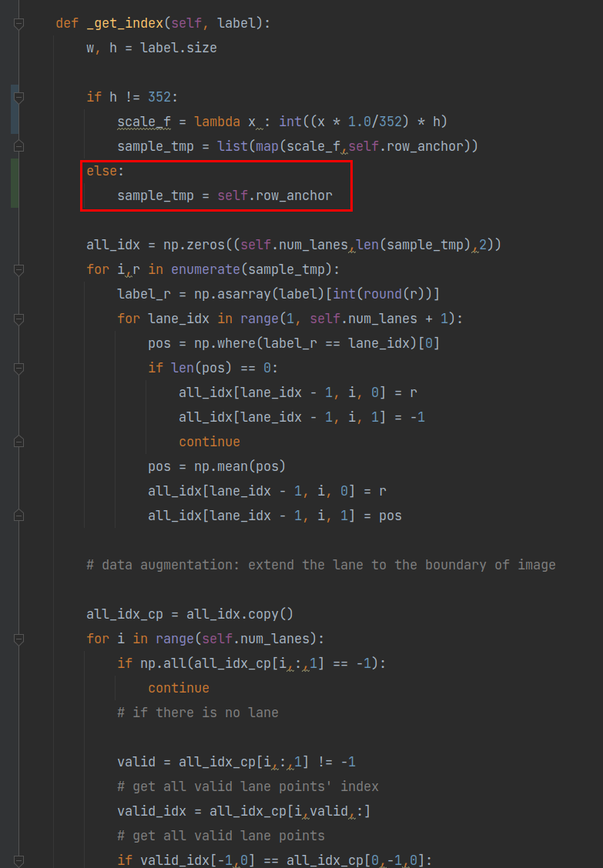Viewport: 603px width, 868px height.
Task: Click the 'data augmentation' comment
Action: (x=321, y=565)
